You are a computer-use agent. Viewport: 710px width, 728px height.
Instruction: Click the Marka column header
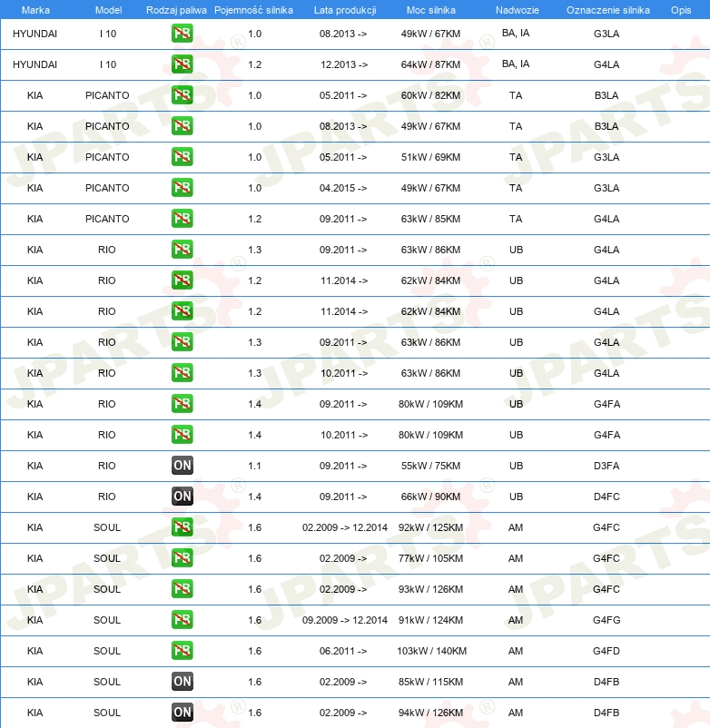tap(35, 10)
